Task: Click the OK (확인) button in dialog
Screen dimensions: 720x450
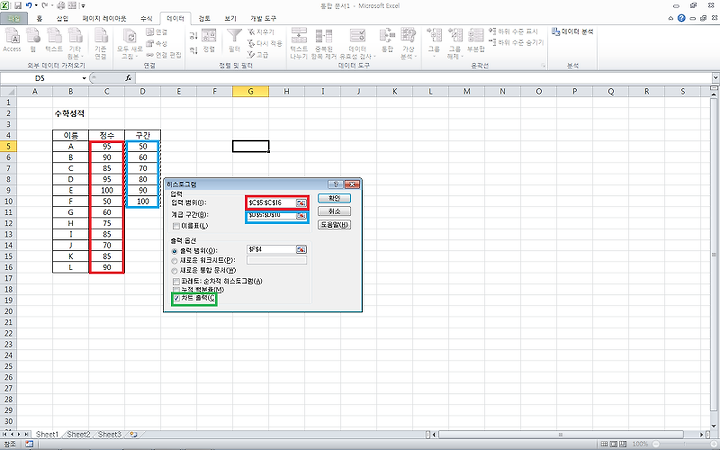Action: click(x=334, y=198)
